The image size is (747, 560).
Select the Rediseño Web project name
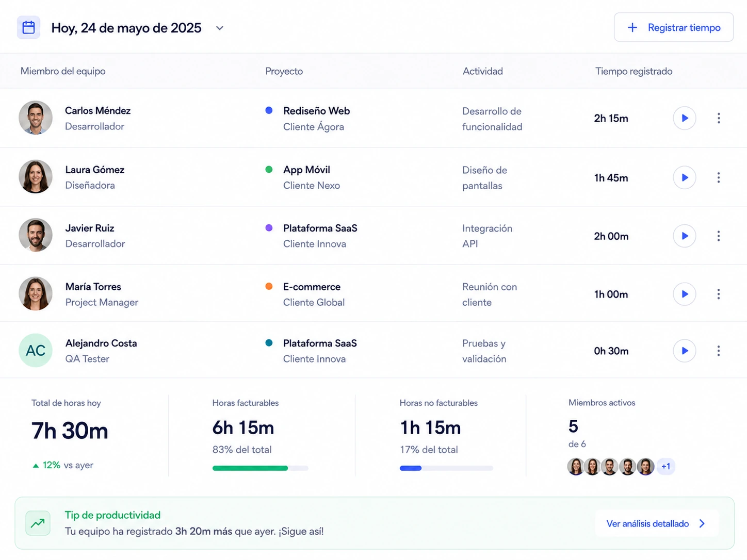pos(317,111)
